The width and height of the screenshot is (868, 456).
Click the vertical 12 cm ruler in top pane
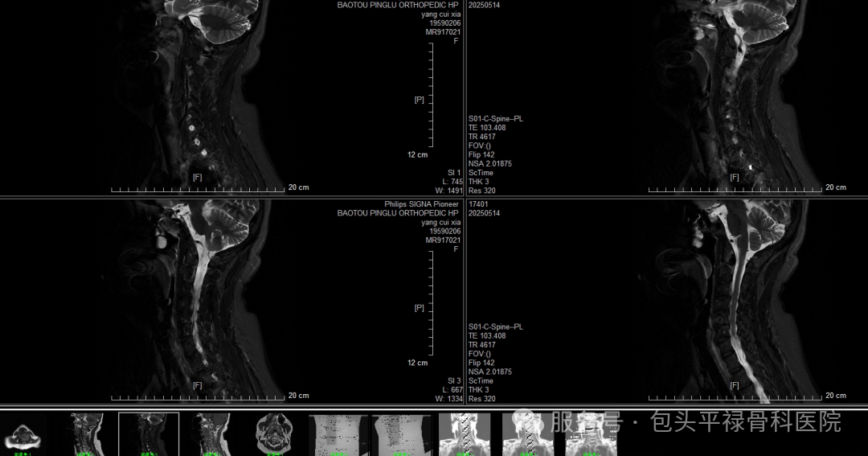point(431,95)
